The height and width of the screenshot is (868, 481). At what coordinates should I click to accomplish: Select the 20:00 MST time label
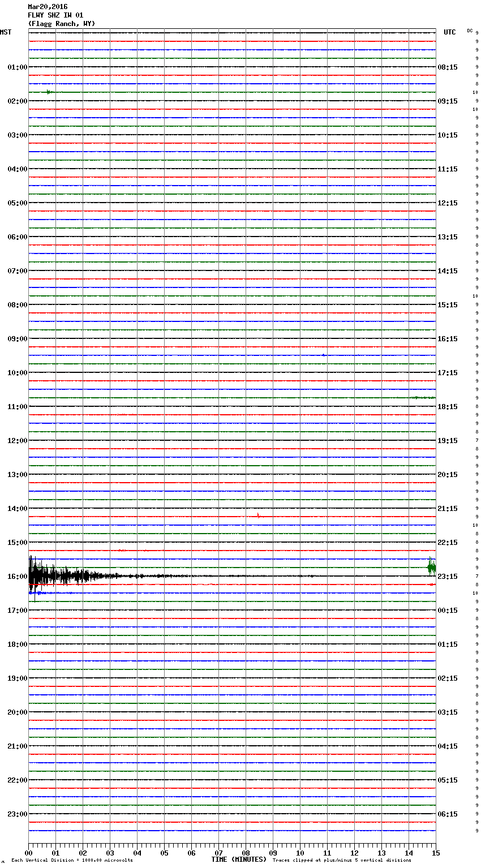18,712
